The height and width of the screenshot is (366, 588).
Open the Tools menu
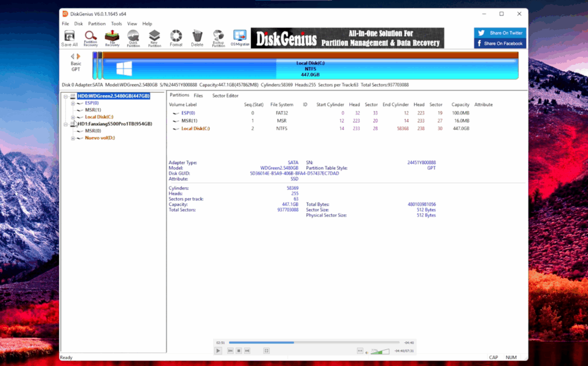click(116, 24)
